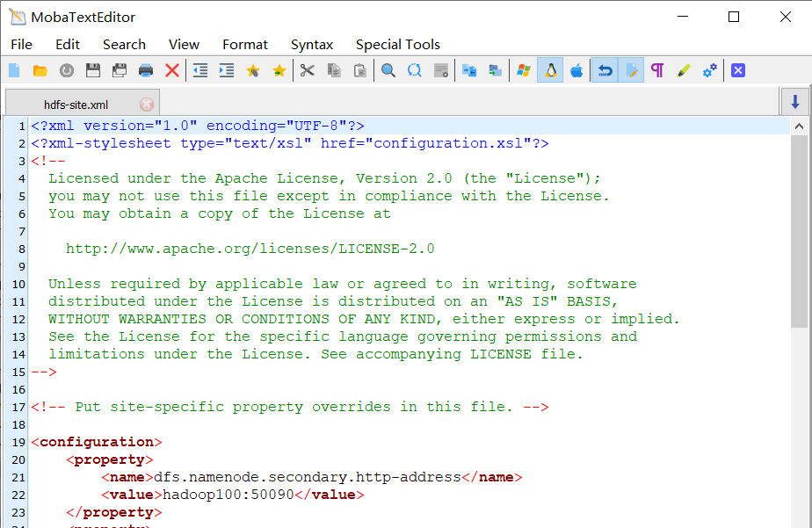The height and width of the screenshot is (528, 812).
Task: Show all characters with the purple pilcrow
Action: click(657, 70)
